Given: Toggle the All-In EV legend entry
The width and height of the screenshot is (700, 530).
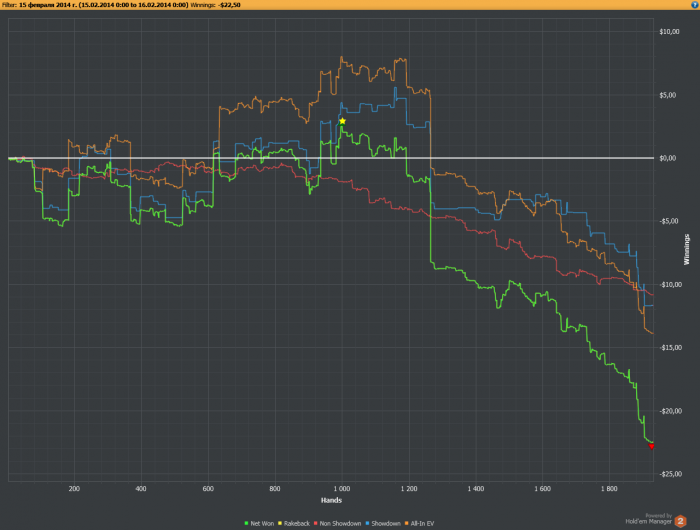Looking at the screenshot, I should click(419, 523).
